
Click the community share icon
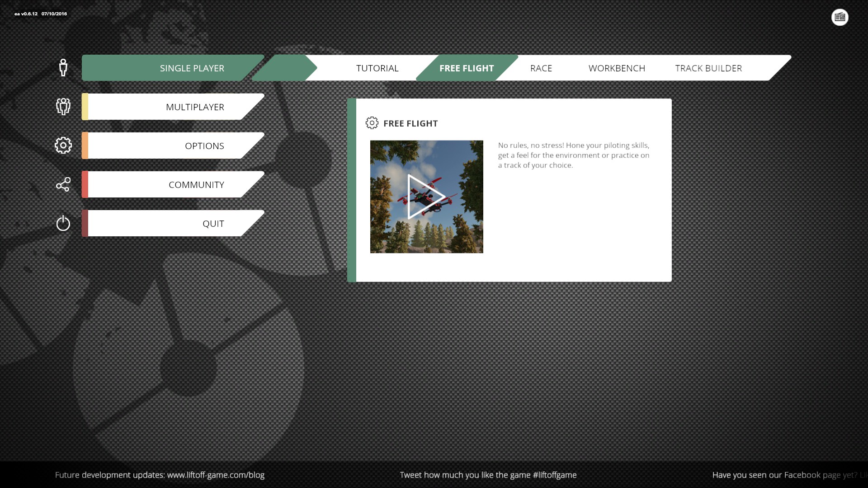pos(63,184)
